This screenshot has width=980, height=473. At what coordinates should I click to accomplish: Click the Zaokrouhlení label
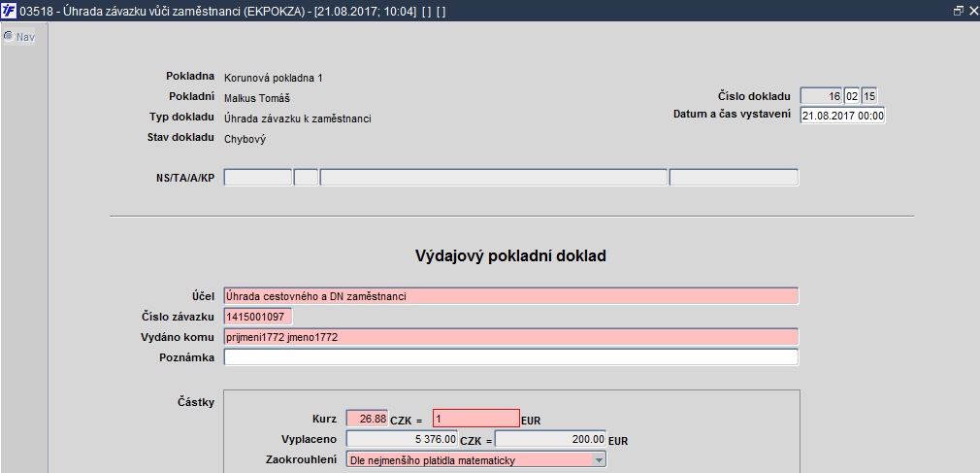point(302,458)
